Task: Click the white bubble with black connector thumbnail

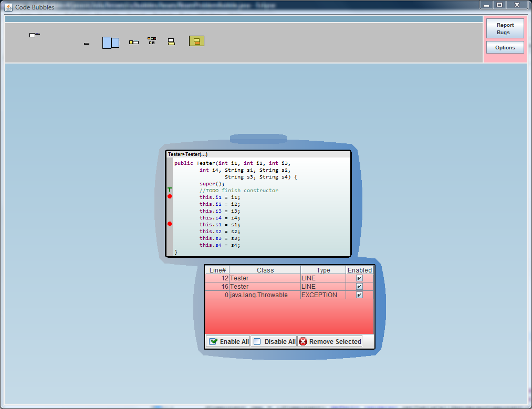Action: [35, 35]
